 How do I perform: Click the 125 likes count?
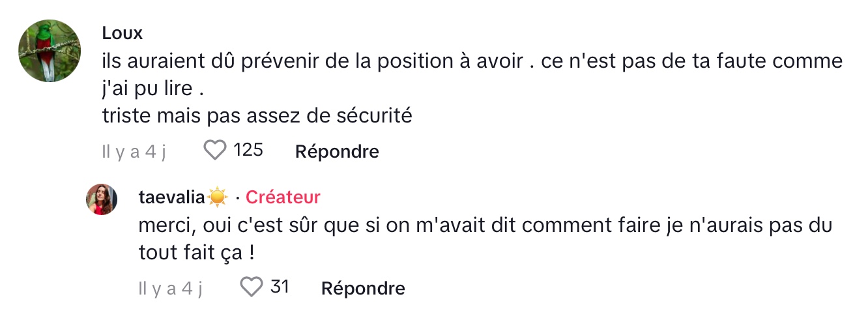tap(248, 151)
